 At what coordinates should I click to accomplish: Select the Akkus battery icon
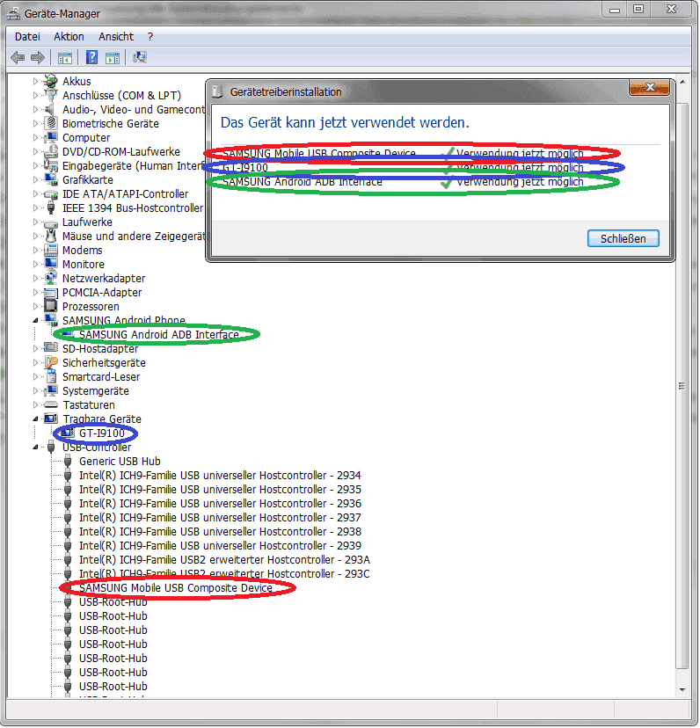pyautogui.click(x=50, y=81)
